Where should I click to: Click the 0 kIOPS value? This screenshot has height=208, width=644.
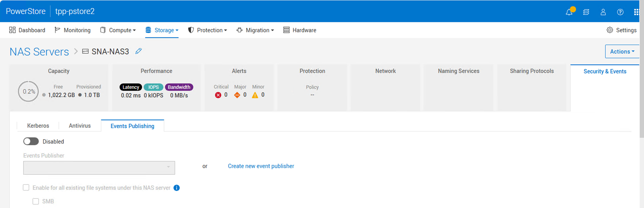[154, 95]
